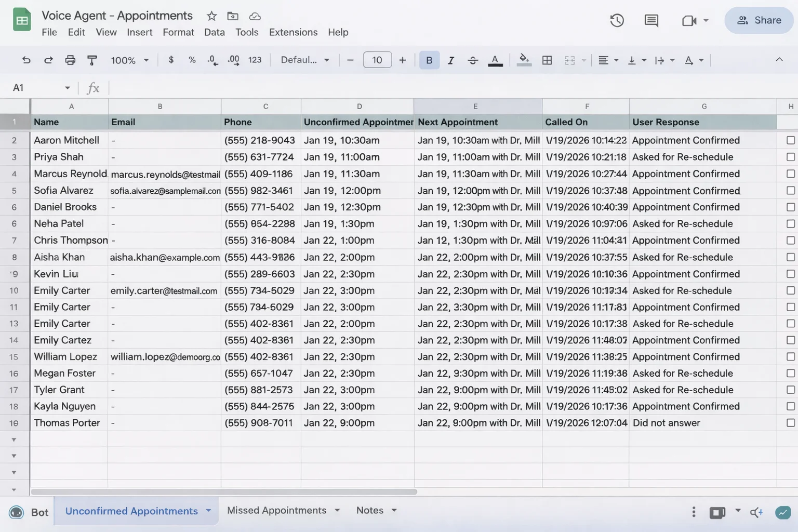
Task: Click the Redo arrow icon
Action: pos(48,60)
